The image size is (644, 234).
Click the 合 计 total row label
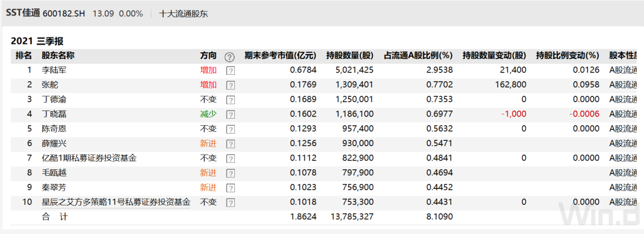(54, 217)
